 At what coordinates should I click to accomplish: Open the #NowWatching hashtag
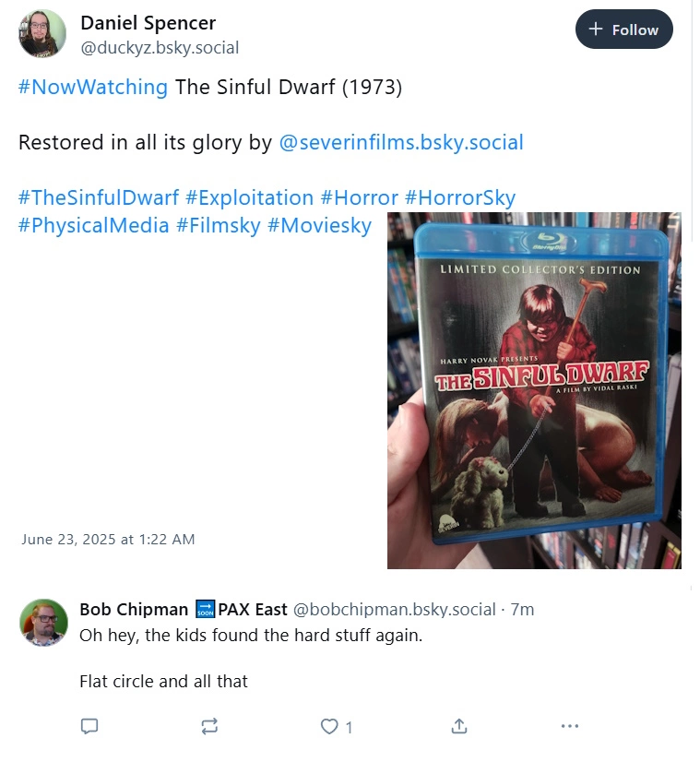(x=93, y=87)
